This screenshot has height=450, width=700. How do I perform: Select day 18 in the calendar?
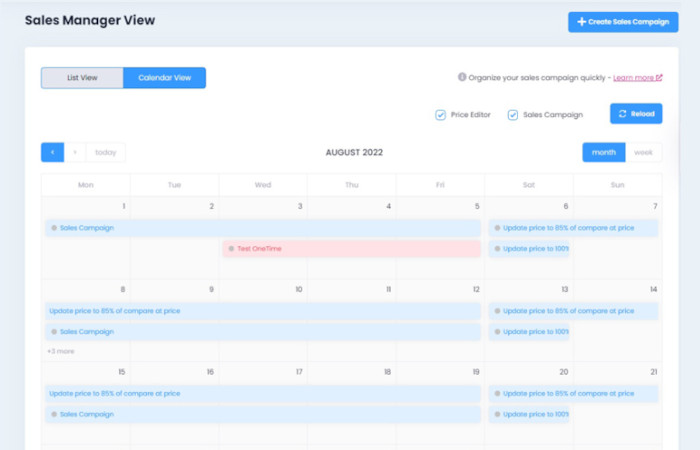click(x=388, y=372)
